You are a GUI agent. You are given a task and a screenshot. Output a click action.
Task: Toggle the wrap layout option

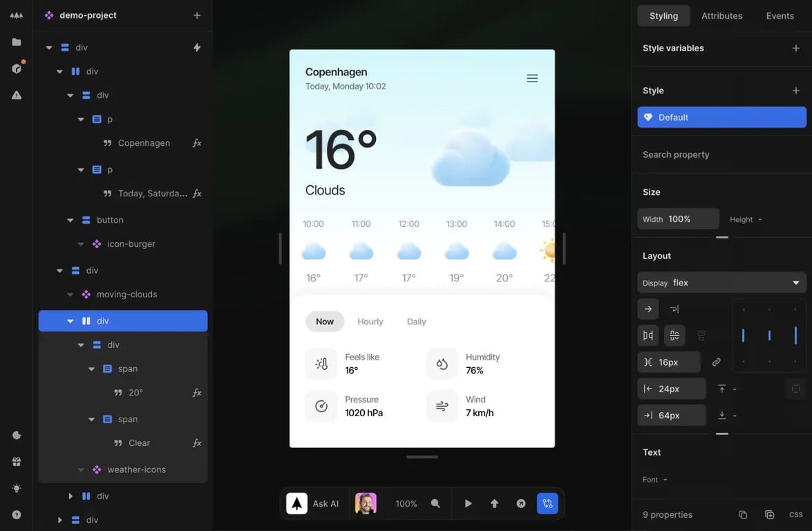pyautogui.click(x=674, y=336)
